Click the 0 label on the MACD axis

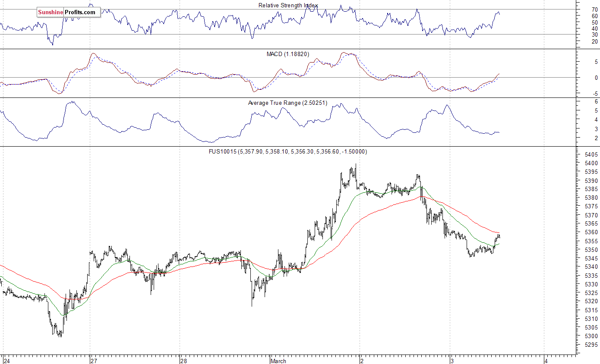pyautogui.click(x=596, y=78)
